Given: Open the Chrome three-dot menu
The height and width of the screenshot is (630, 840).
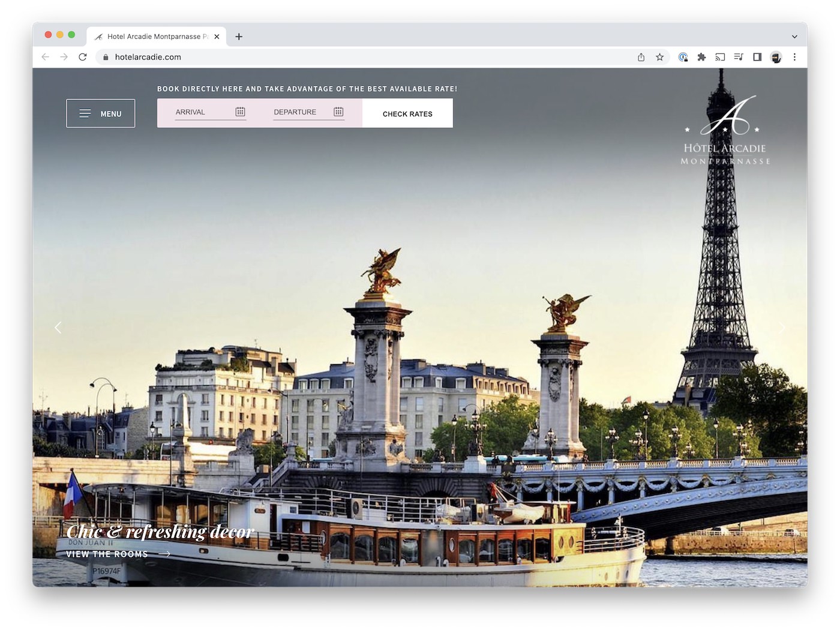Looking at the screenshot, I should [x=794, y=57].
